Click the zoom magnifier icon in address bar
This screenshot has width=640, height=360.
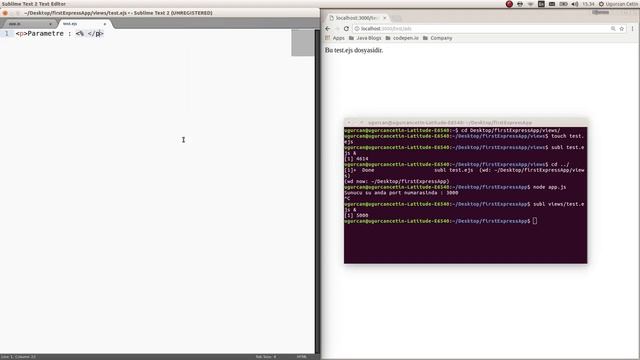[x=613, y=29]
